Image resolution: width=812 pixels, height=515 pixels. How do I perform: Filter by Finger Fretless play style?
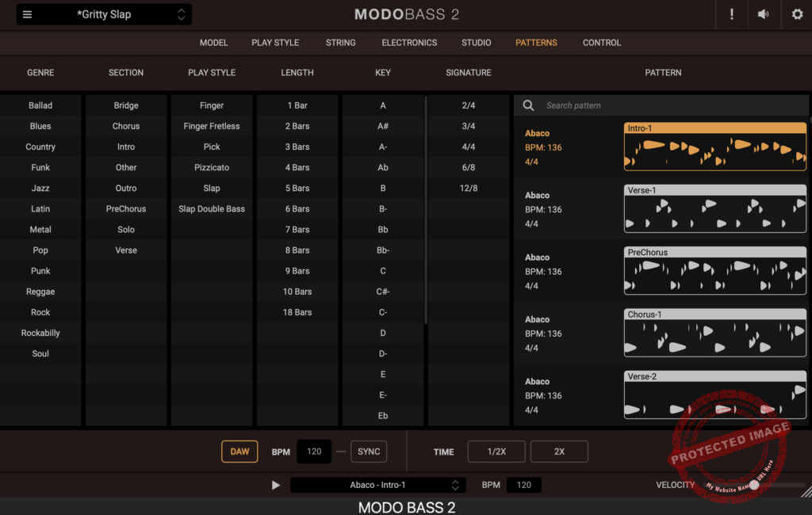point(212,126)
